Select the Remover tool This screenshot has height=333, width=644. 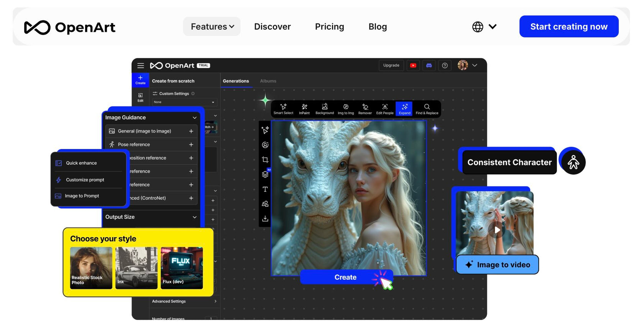[x=365, y=109]
